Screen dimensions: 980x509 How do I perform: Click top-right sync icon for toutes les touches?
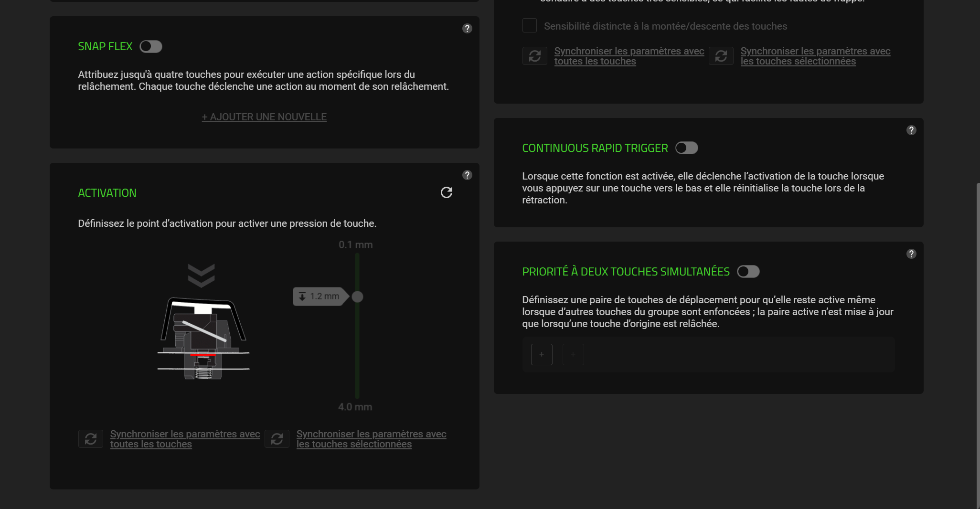[535, 56]
